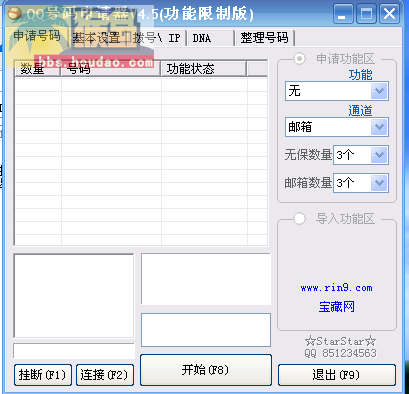Expand the 功能 dropdown showing 无
Screen dimensions: 409x394
click(379, 91)
